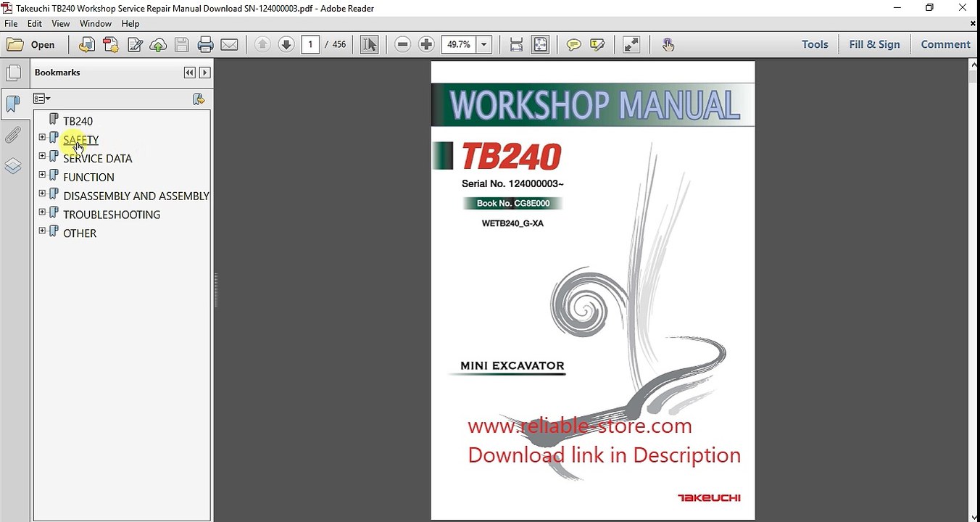The image size is (980, 522).
Task: Select the TB240 bookmark
Action: coord(78,121)
